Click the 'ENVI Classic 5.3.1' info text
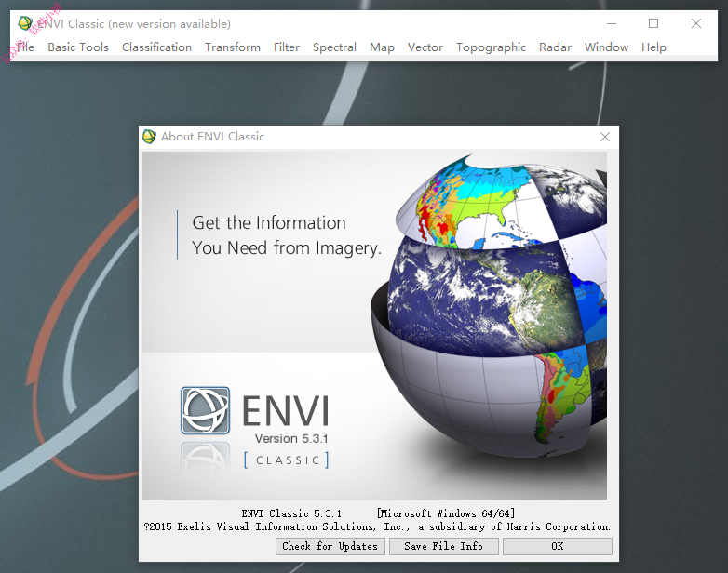The image size is (728, 573). [291, 513]
